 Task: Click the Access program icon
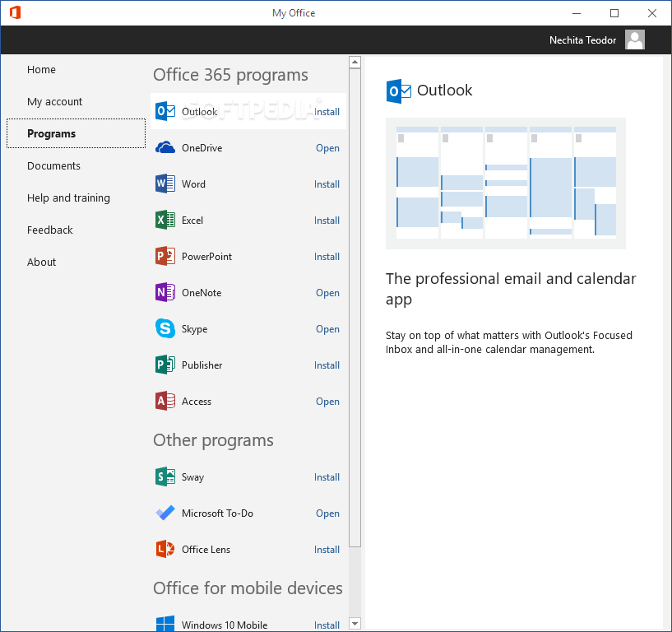point(165,401)
